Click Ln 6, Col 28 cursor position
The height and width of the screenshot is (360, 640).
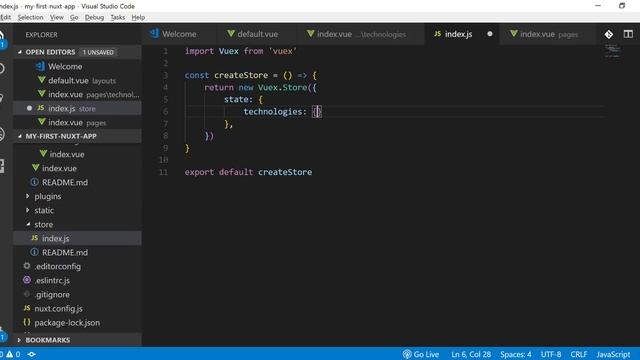click(x=471, y=354)
